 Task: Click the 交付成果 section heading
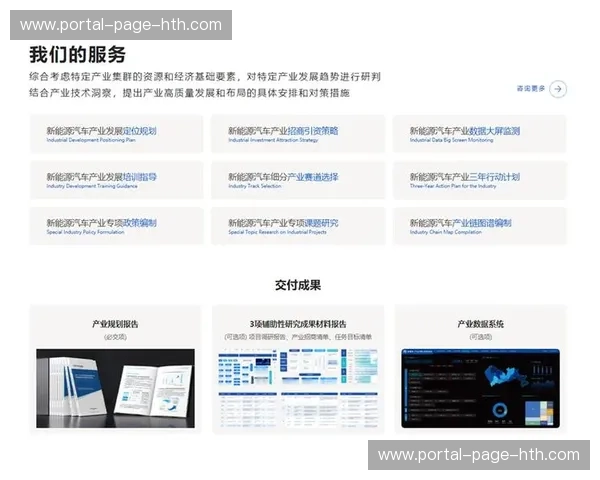coord(298,285)
